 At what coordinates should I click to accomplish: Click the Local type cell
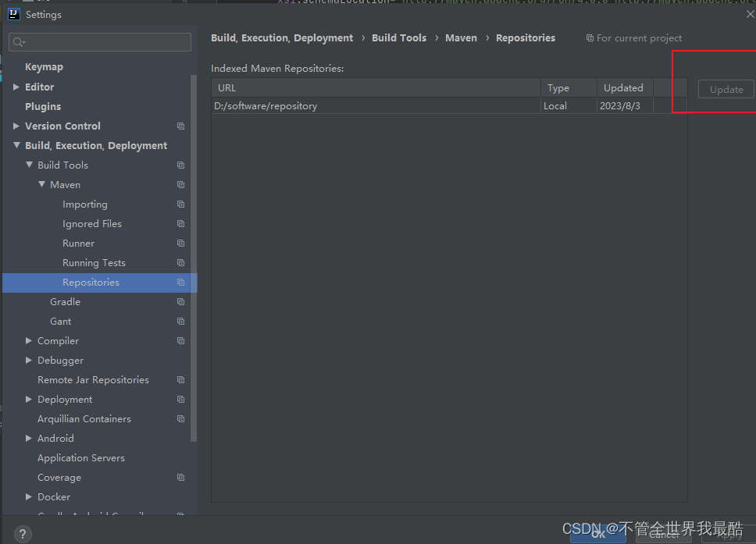pos(569,105)
